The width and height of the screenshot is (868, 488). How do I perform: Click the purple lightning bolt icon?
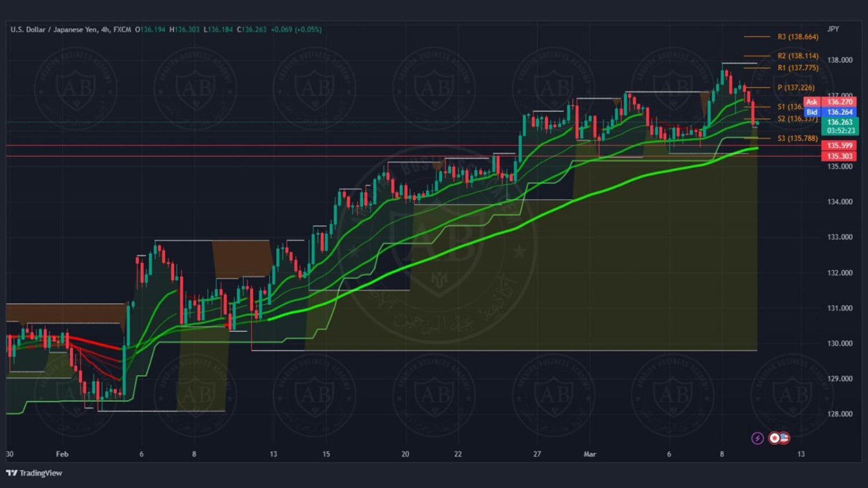(757, 438)
